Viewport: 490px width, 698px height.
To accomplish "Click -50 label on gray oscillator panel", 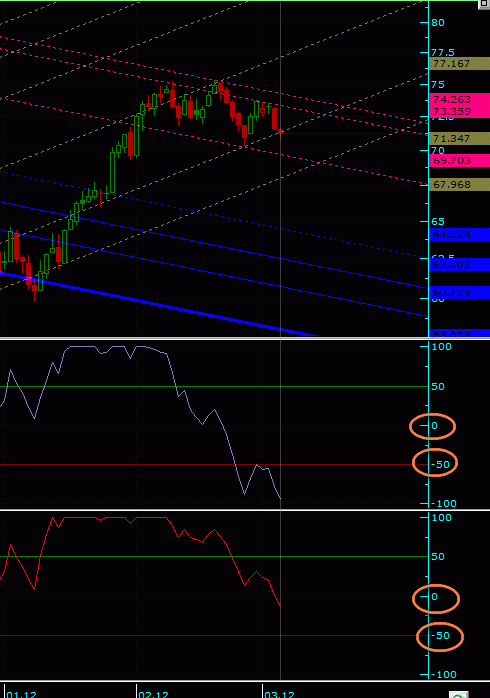I will (x=441, y=464).
